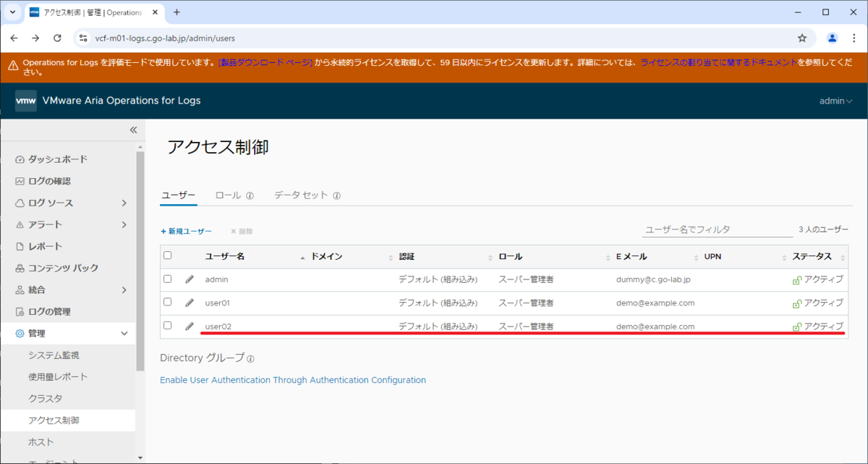This screenshot has height=464, width=868.
Task: Toggle the select-all checkbox in table header
Action: tap(168, 256)
